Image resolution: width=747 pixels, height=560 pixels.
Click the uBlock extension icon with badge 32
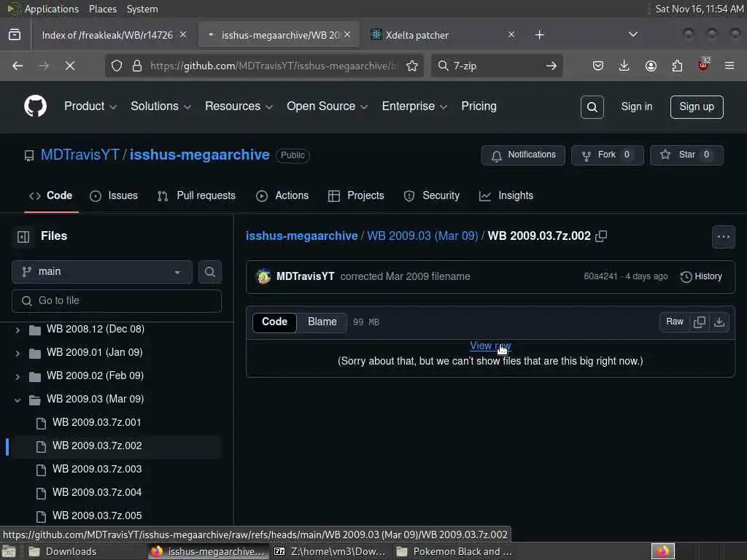704,65
